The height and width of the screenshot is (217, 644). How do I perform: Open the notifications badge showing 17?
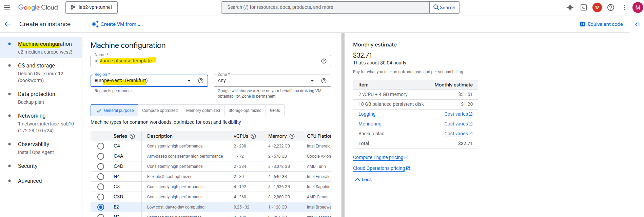[597, 7]
